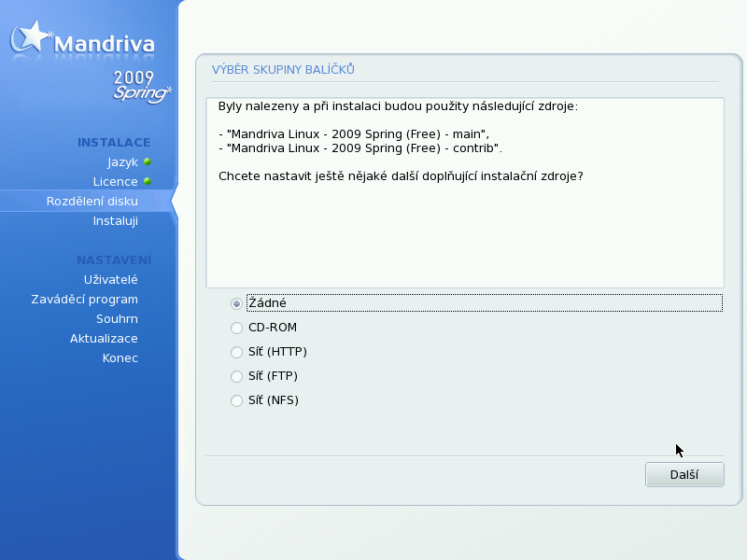
Task: Click the 'Byly nalezeny' intro sentence
Action: pos(398,106)
